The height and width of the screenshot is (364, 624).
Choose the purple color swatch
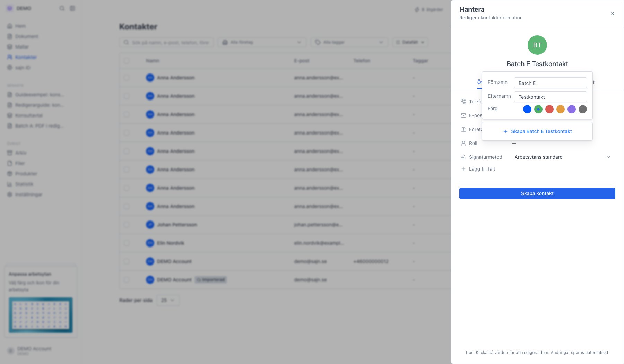coord(571,109)
